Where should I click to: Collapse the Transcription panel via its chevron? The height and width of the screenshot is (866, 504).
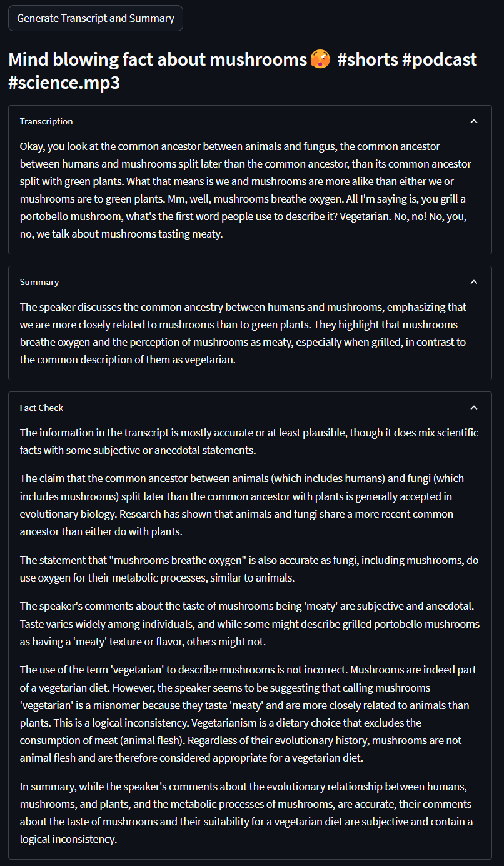coord(474,121)
